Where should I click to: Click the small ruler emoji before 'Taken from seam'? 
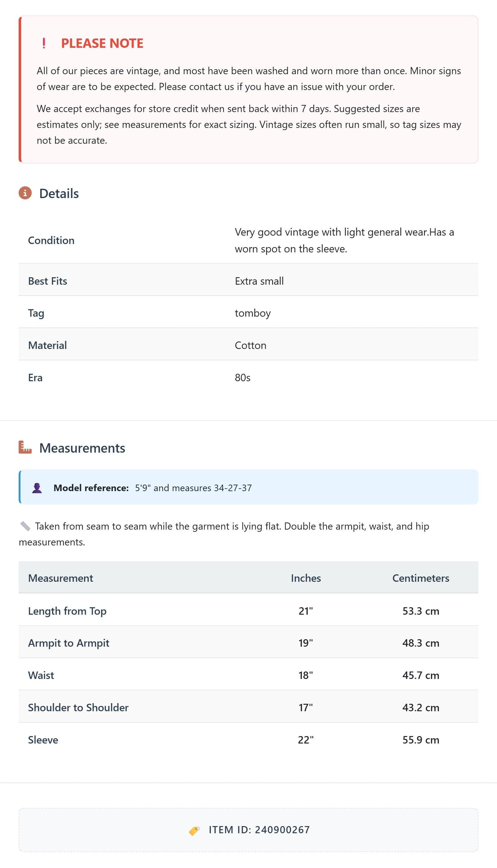pos(25,526)
